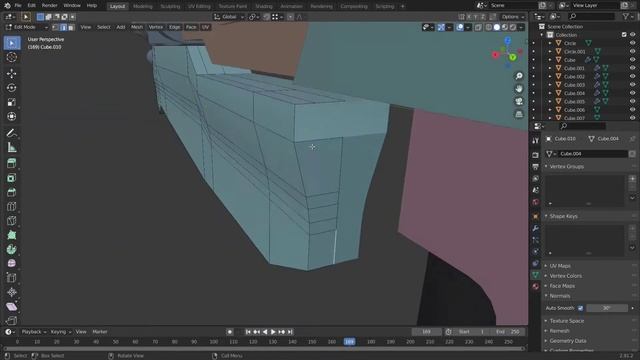Viewport: 640px width, 360px height.
Task: Jump to end frame button
Action: tap(290, 332)
